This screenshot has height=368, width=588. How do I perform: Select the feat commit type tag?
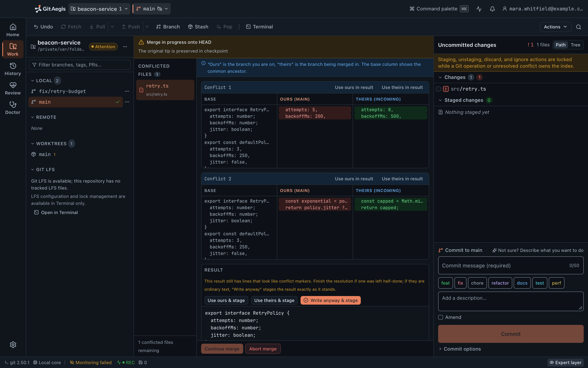click(445, 283)
